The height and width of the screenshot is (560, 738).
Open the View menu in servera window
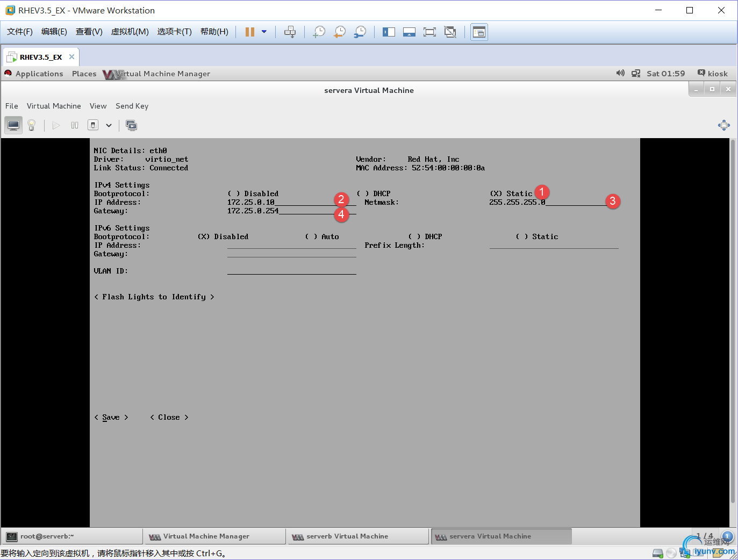click(x=98, y=106)
